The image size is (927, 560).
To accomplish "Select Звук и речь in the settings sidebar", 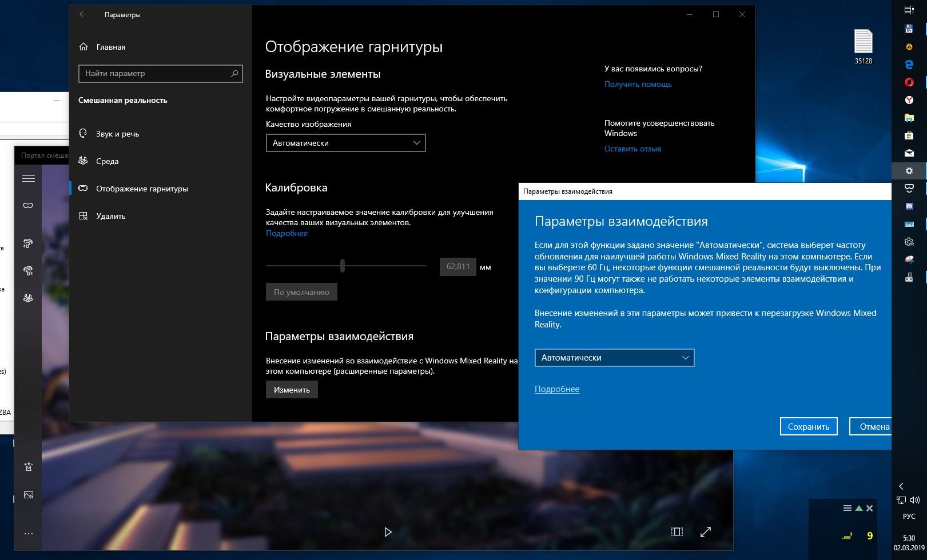I will (x=117, y=134).
